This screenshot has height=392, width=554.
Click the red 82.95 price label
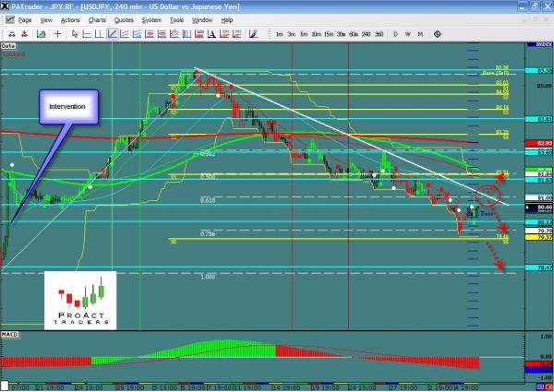click(543, 143)
